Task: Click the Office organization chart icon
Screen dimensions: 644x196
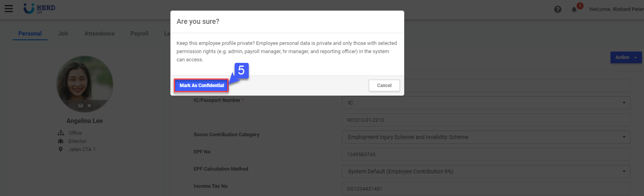Action: coord(61,133)
